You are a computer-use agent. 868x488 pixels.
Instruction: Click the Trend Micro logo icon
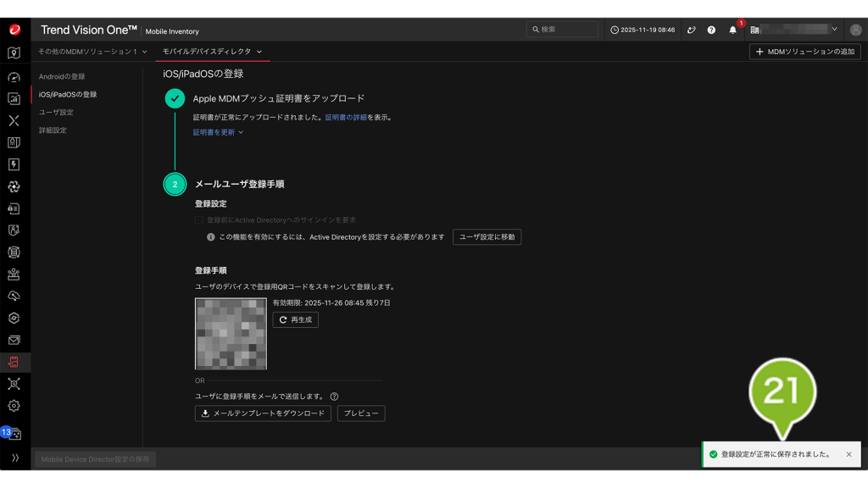(x=14, y=30)
